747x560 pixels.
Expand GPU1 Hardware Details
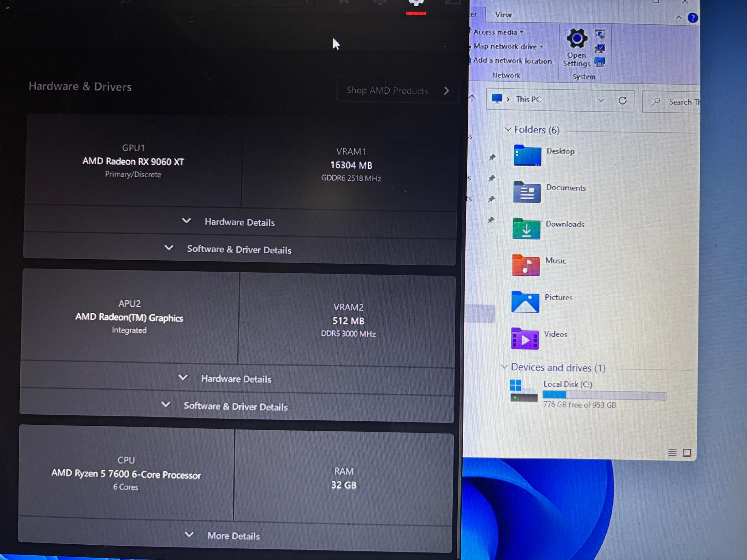(x=240, y=222)
